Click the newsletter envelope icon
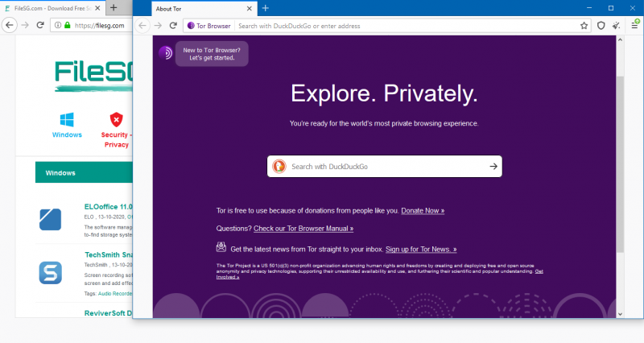The width and height of the screenshot is (644, 343). [221, 247]
